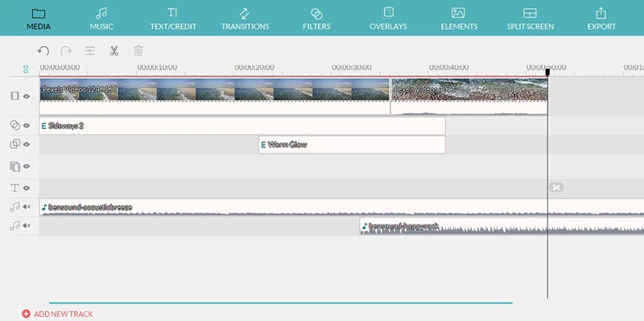This screenshot has height=321, width=644.
Task: Click the overlay track icon
Action: click(14, 144)
